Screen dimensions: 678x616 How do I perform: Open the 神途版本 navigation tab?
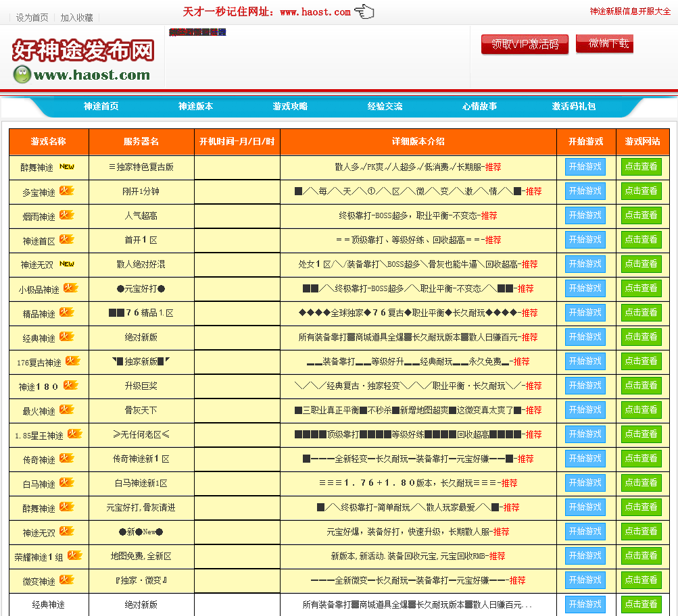tap(195, 106)
